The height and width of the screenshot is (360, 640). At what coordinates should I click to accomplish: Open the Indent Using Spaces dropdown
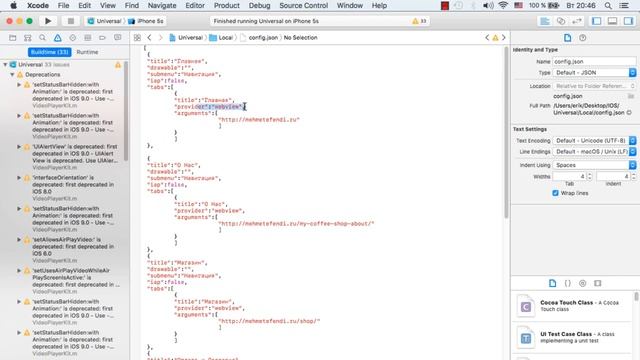(594, 165)
